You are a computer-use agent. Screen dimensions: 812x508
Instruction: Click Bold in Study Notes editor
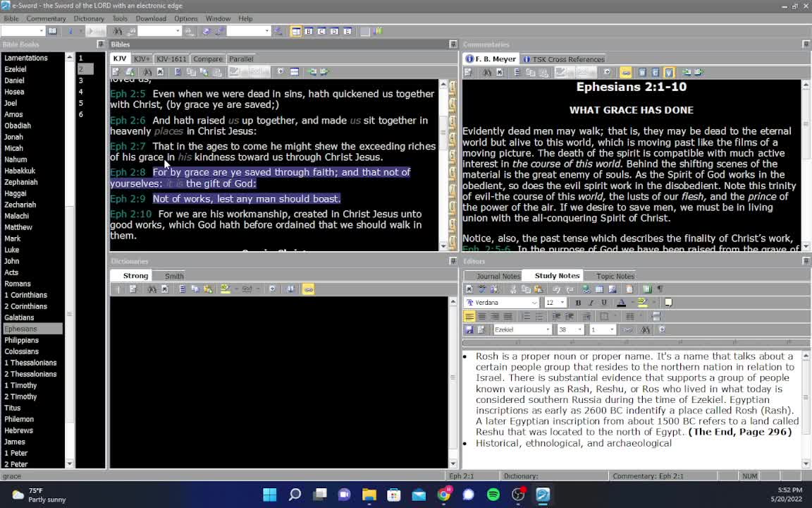click(x=578, y=303)
